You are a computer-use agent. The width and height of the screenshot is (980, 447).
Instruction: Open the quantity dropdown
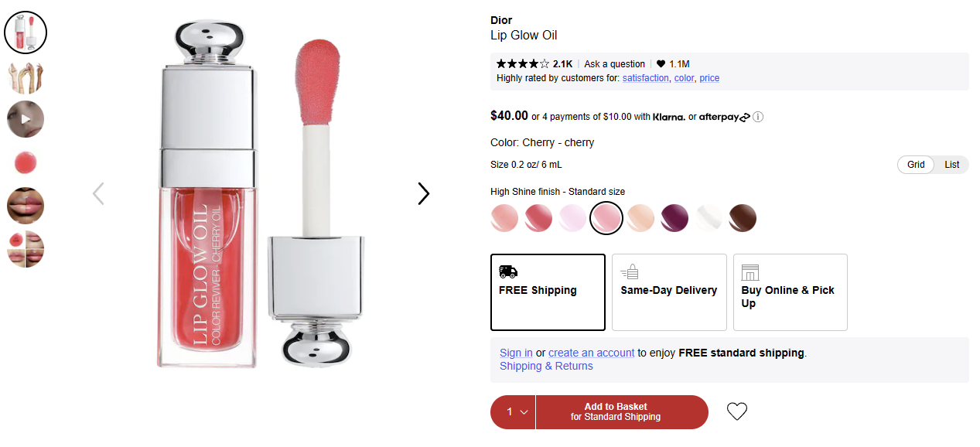pos(514,412)
